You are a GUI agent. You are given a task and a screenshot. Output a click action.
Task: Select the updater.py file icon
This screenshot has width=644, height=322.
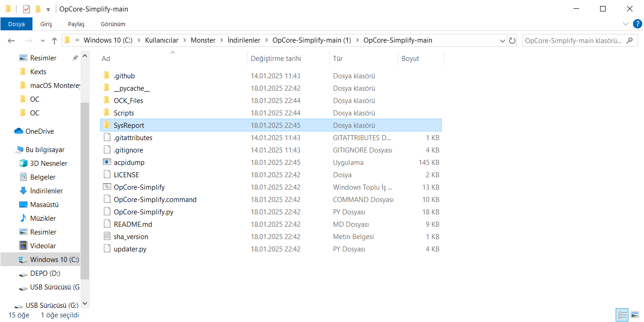107,249
